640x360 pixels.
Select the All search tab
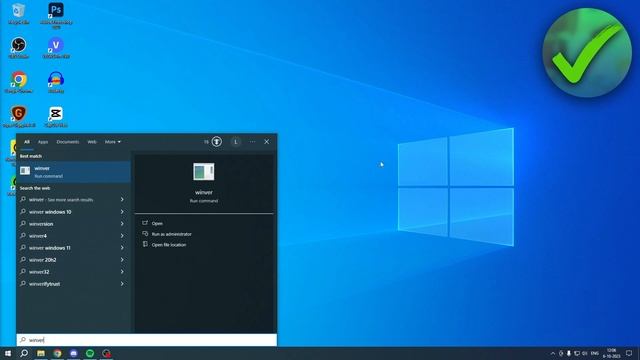click(x=27, y=142)
